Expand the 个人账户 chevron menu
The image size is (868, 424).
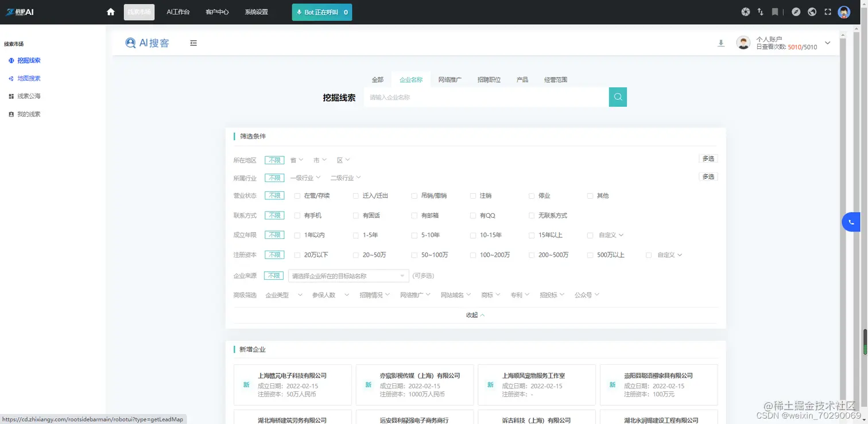[x=828, y=43]
